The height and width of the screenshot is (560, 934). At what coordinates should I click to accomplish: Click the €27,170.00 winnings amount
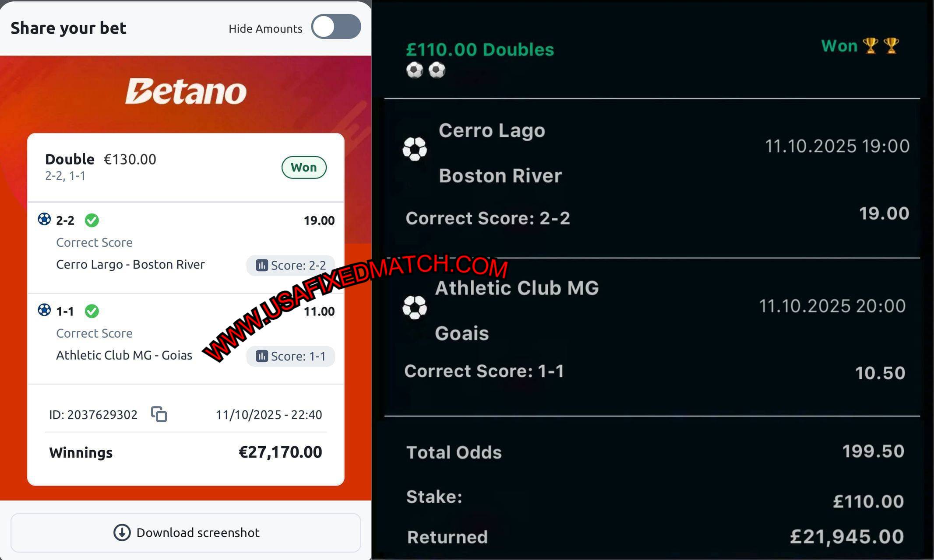[x=280, y=452]
